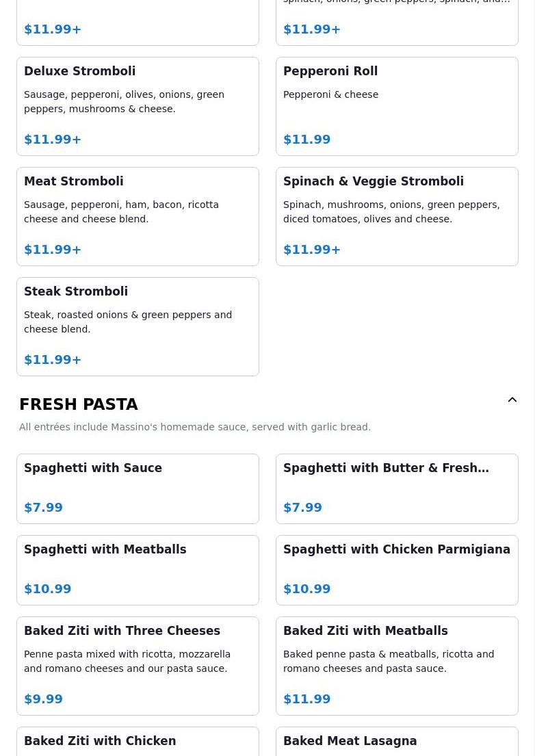Open the Baked Ziti with Chicken item
The height and width of the screenshot is (756, 535).
(138, 742)
